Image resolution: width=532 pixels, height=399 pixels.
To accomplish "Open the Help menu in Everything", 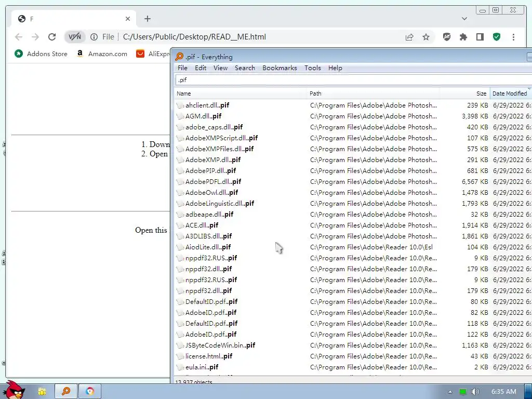I will tap(335, 68).
